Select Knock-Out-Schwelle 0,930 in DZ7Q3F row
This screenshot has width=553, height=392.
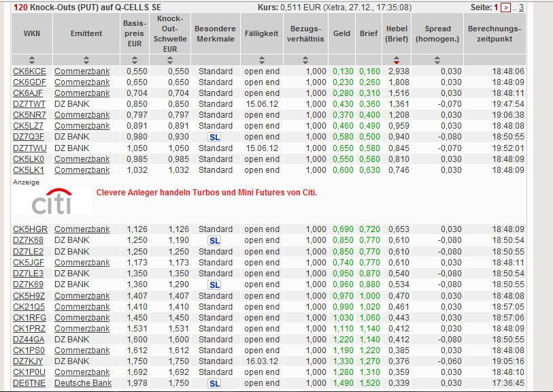(x=178, y=137)
